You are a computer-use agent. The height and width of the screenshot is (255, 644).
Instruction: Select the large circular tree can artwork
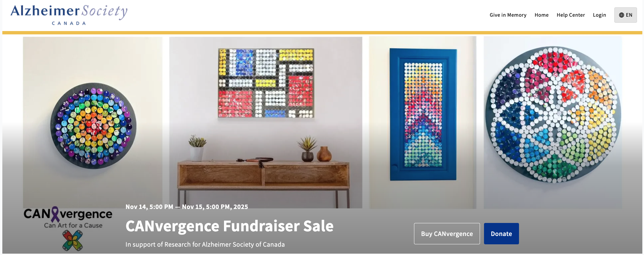coord(552,114)
